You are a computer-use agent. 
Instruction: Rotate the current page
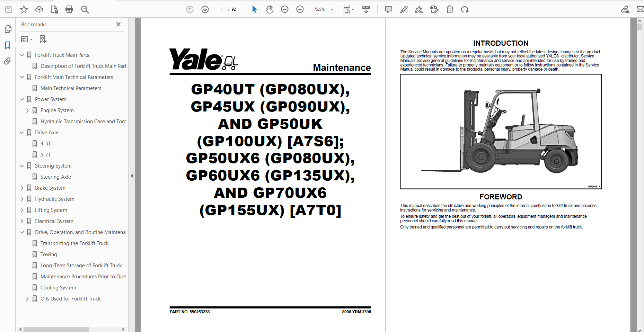[465, 9]
